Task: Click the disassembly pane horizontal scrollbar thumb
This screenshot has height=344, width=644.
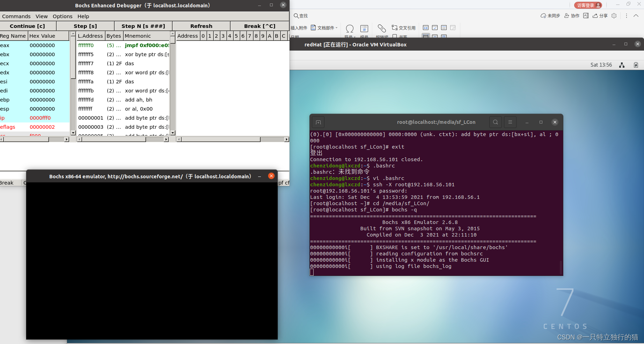Action: pos(114,139)
